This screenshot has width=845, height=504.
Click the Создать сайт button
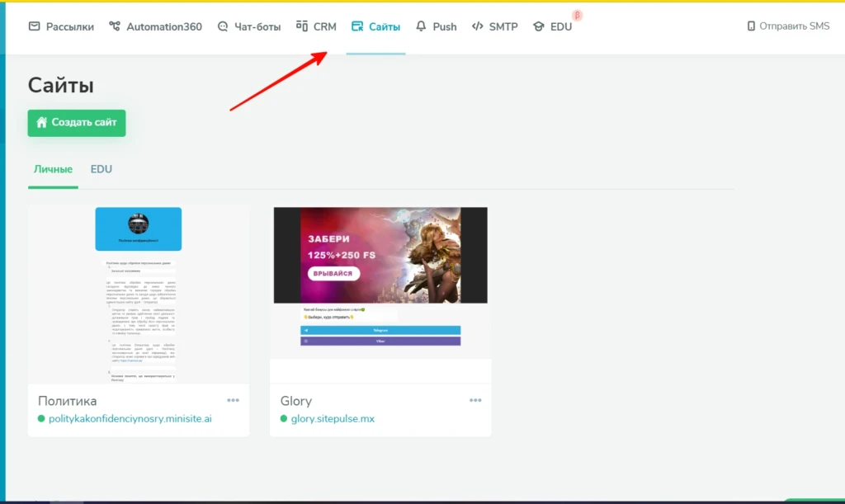[77, 123]
